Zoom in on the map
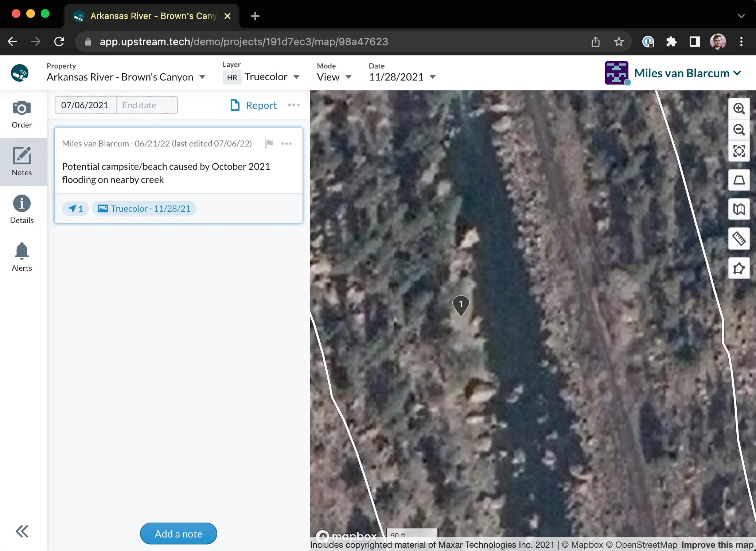This screenshot has width=756, height=551. [x=739, y=108]
